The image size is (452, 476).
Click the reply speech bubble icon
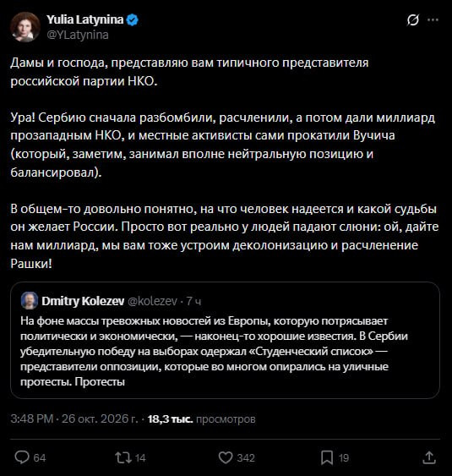point(22,457)
